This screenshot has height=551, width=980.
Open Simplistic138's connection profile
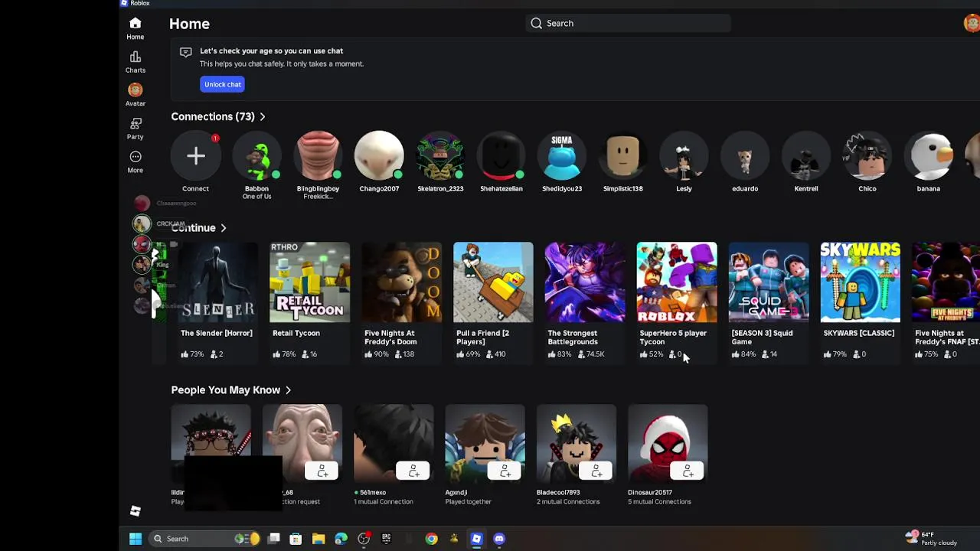point(623,156)
